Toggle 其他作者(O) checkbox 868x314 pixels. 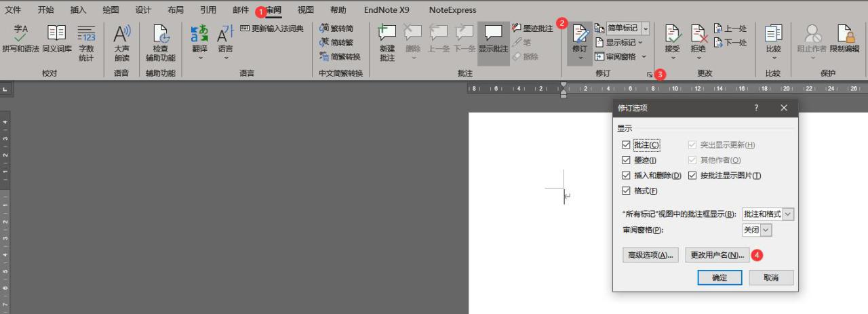click(692, 160)
